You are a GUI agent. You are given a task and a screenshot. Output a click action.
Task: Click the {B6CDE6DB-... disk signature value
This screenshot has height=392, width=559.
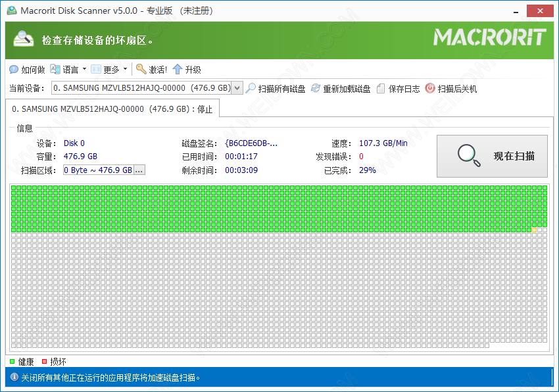[251, 143]
